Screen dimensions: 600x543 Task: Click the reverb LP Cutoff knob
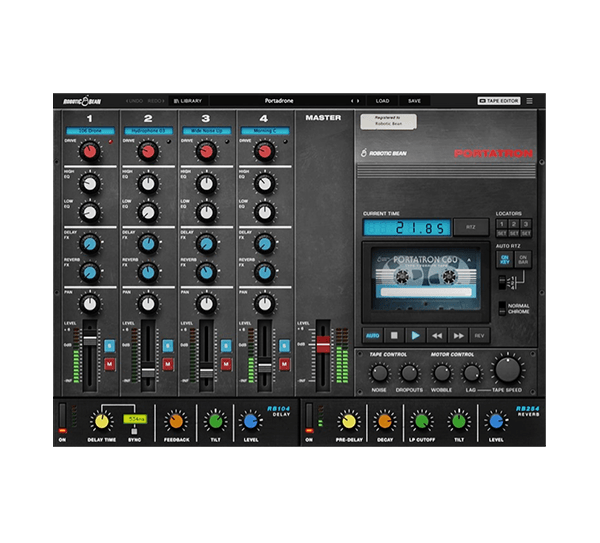pos(422,421)
